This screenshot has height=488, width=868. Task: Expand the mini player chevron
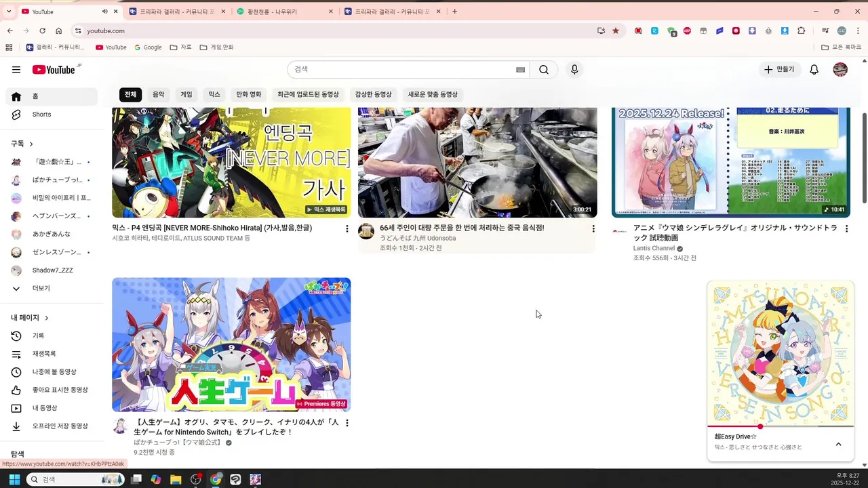[838, 445]
